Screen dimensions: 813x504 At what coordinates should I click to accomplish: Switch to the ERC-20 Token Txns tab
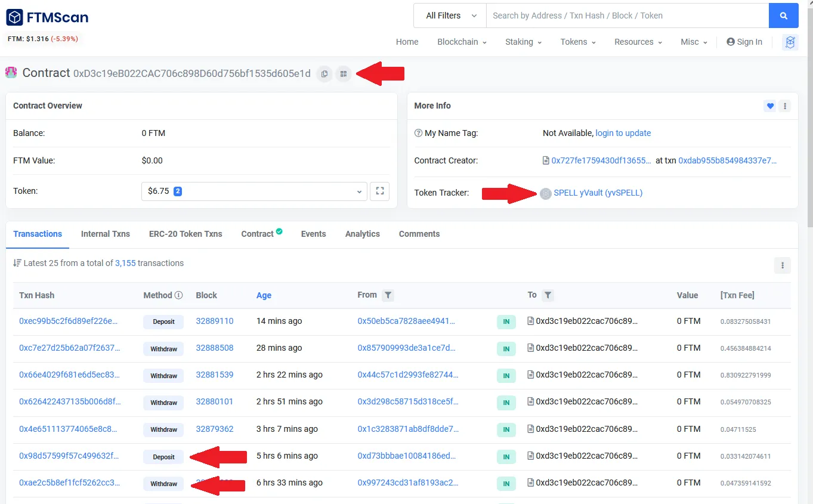[186, 234]
